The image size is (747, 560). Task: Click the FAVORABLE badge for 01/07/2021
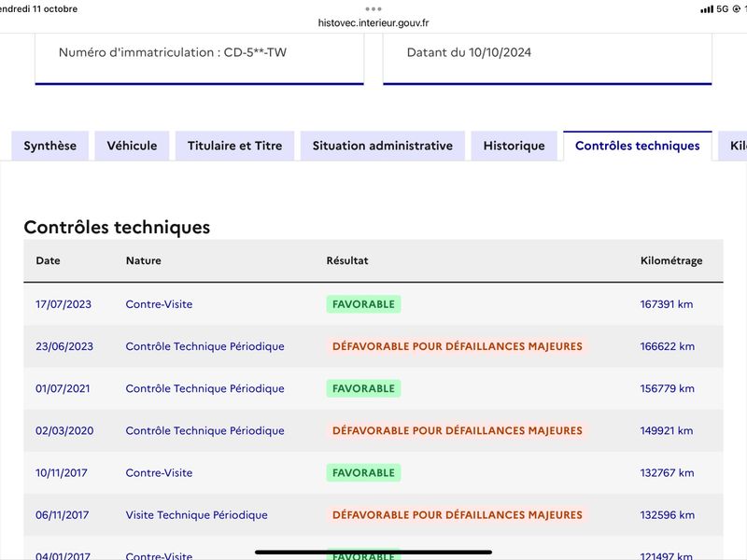363,388
